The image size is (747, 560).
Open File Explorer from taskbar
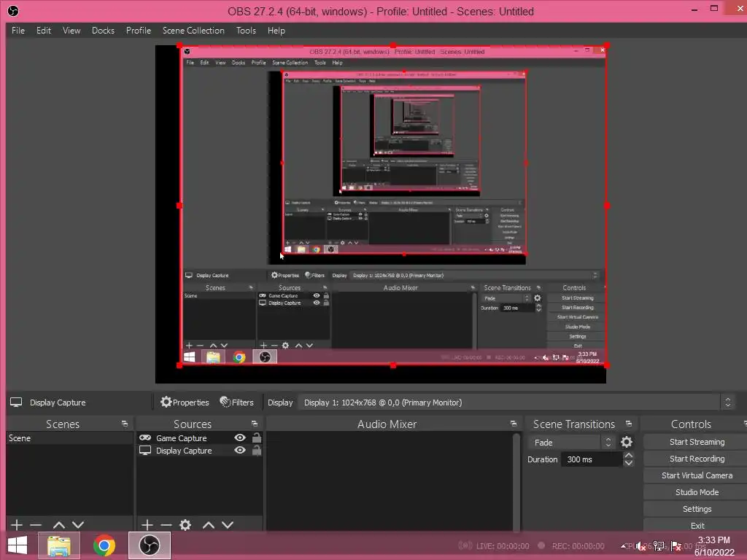(59, 545)
